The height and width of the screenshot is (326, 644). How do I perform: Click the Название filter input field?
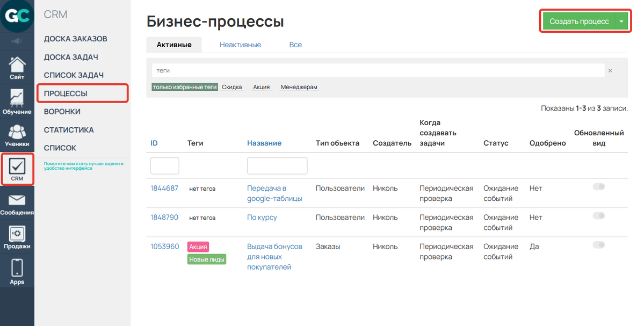click(x=277, y=166)
